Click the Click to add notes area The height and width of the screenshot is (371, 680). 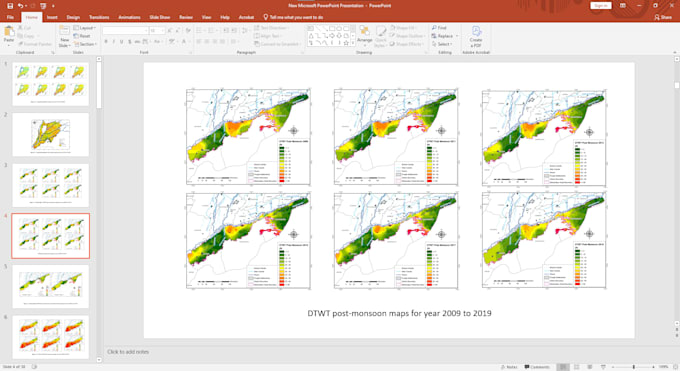128,352
